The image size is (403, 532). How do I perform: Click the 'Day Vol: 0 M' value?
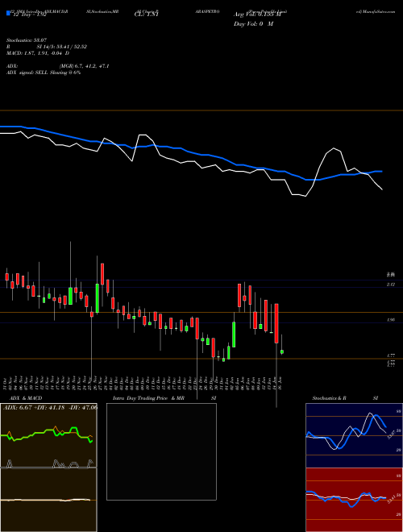pos(253,24)
